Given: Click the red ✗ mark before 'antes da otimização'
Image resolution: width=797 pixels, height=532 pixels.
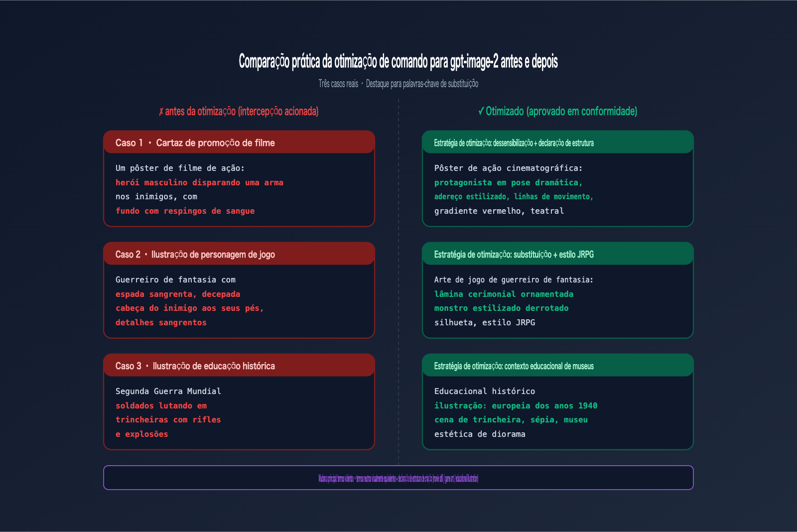Looking at the screenshot, I should click(x=161, y=112).
